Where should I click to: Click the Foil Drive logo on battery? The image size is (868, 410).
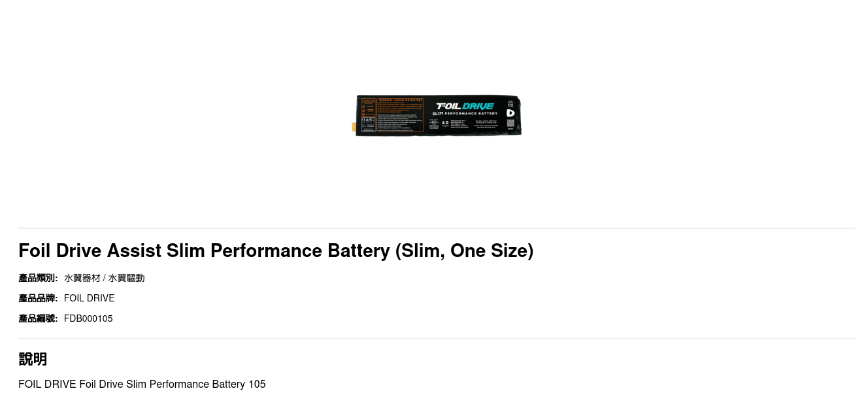[465, 106]
